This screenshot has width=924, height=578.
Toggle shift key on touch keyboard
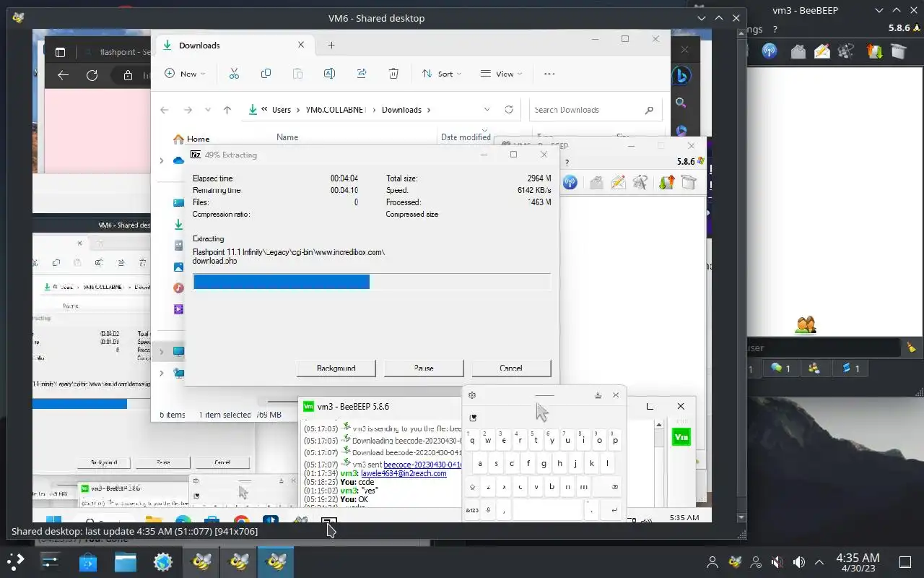(473, 487)
